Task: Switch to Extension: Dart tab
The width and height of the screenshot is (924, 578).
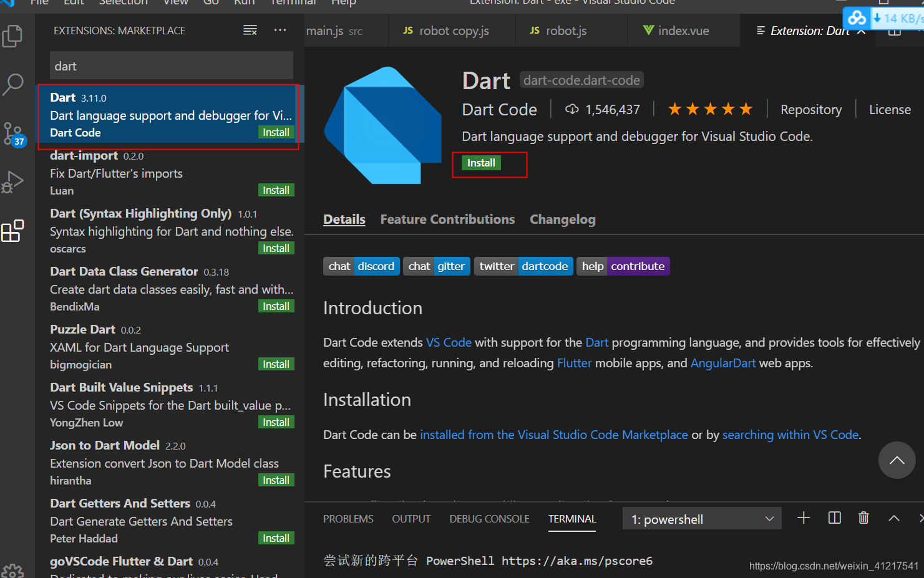Action: pos(809,31)
